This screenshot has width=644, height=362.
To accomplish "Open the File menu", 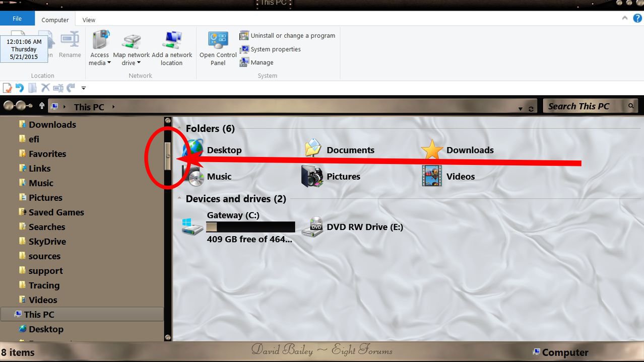I will point(17,18).
